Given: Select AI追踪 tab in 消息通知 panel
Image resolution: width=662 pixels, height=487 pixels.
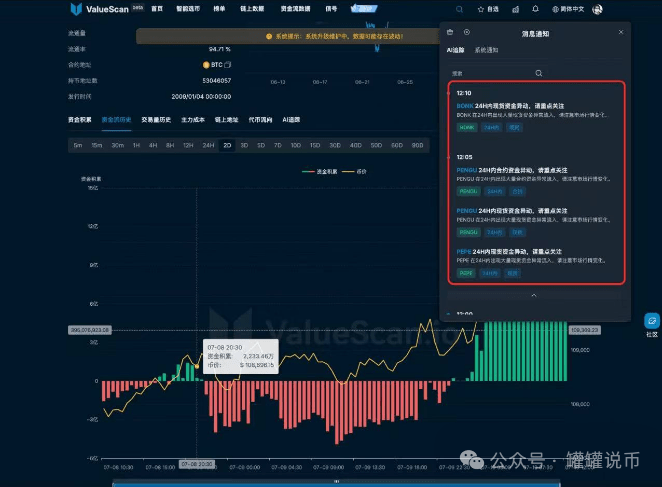Looking at the screenshot, I should tap(456, 50).
